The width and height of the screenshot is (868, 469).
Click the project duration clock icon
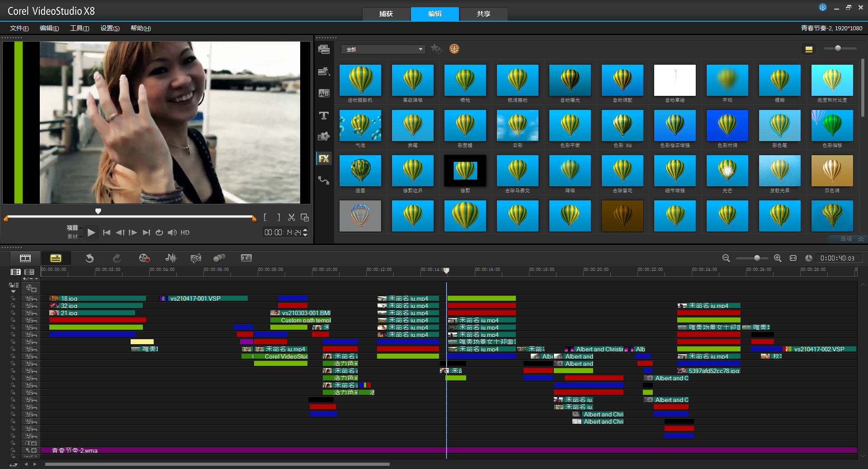(x=809, y=258)
